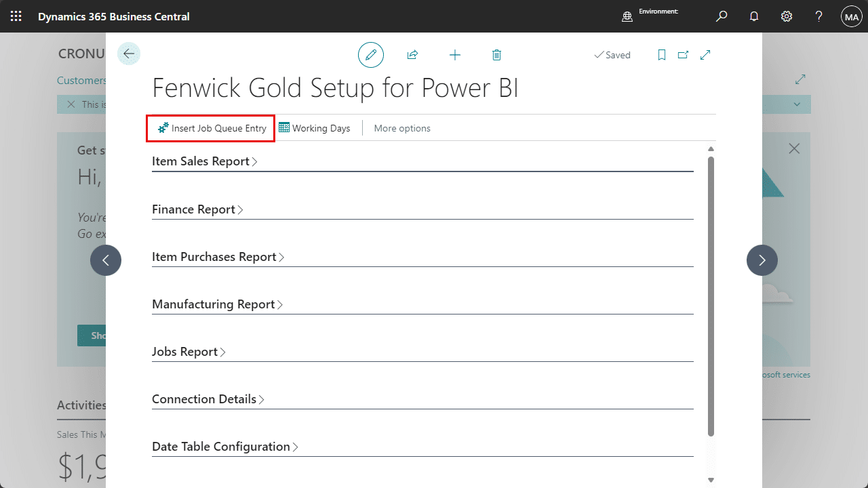The image size is (868, 488).
Task: Click the Saved status indicator
Action: (612, 55)
